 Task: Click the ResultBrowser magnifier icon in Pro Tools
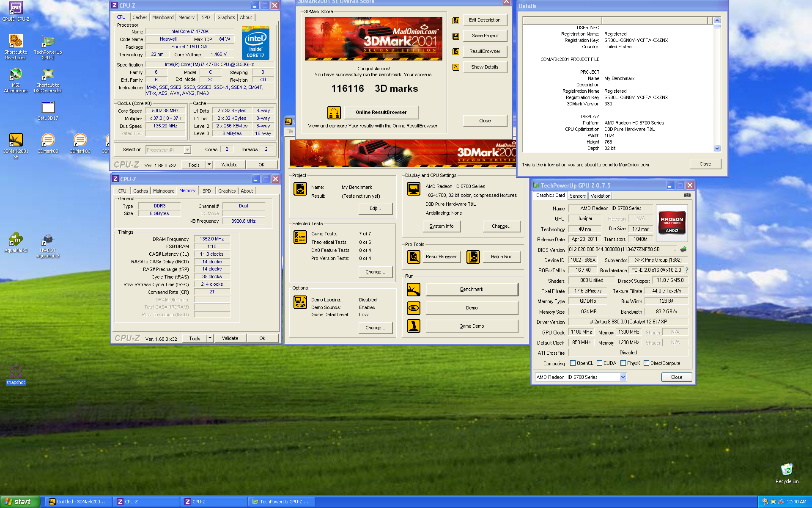(414, 257)
